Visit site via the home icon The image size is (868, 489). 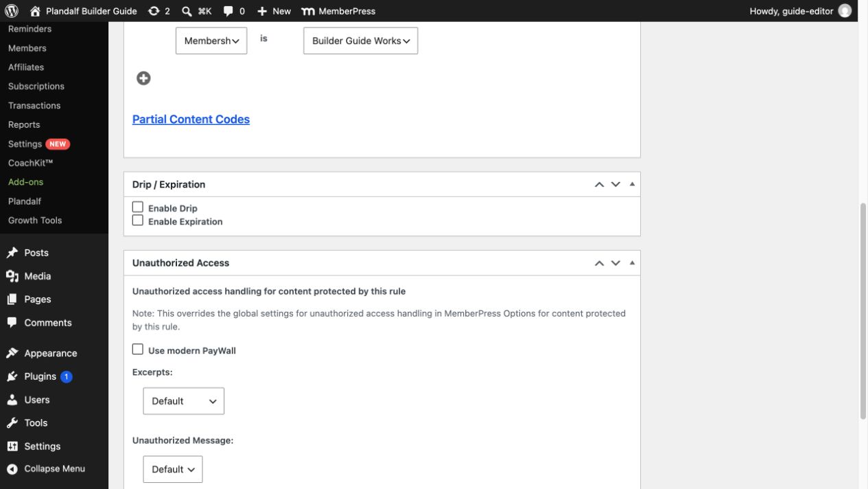(x=36, y=11)
